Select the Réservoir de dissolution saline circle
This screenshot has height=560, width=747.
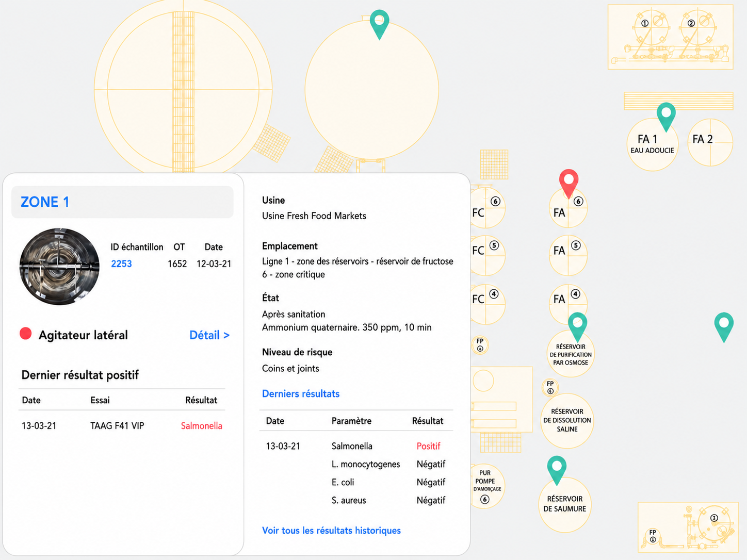pyautogui.click(x=567, y=421)
